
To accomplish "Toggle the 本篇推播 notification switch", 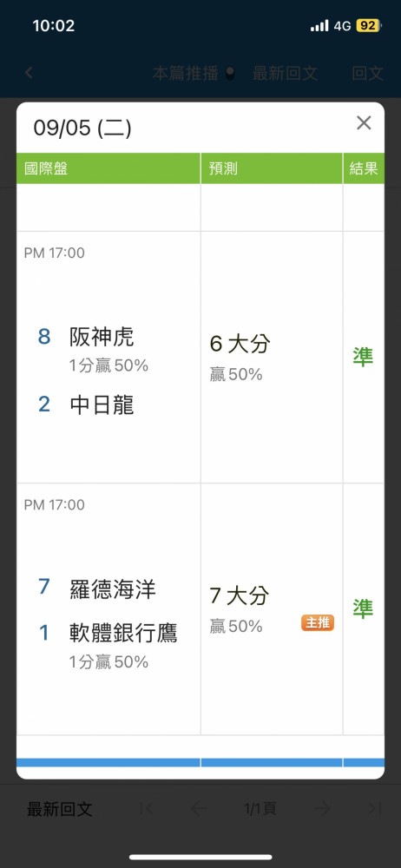I will click(x=230, y=74).
